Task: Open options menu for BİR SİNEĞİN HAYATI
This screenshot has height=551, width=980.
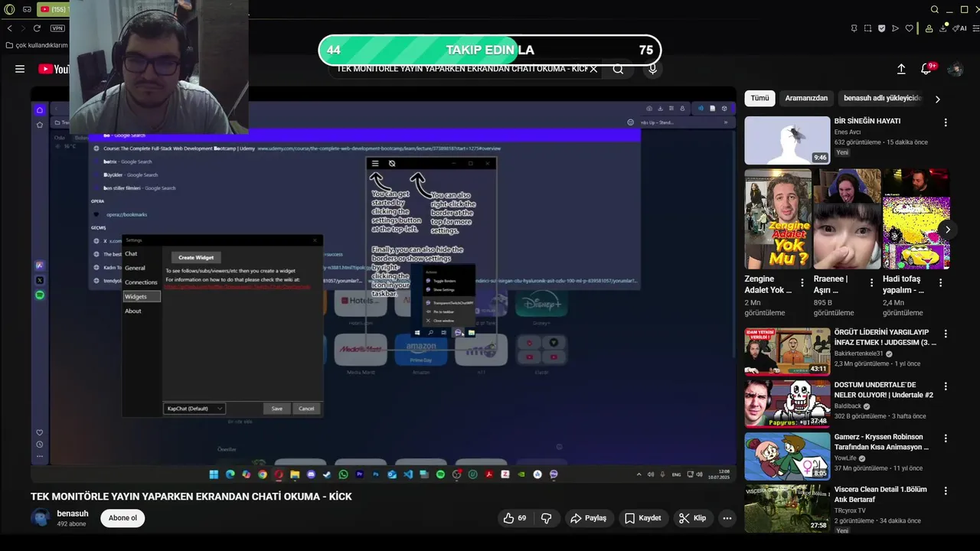Action: pyautogui.click(x=946, y=122)
